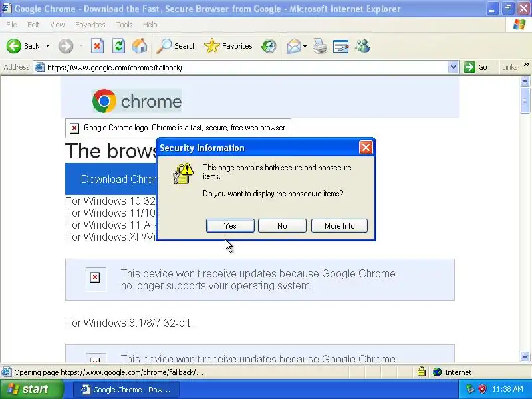Click the broken image by Chrome logo text
The height and width of the screenshot is (399, 532).
point(74,128)
